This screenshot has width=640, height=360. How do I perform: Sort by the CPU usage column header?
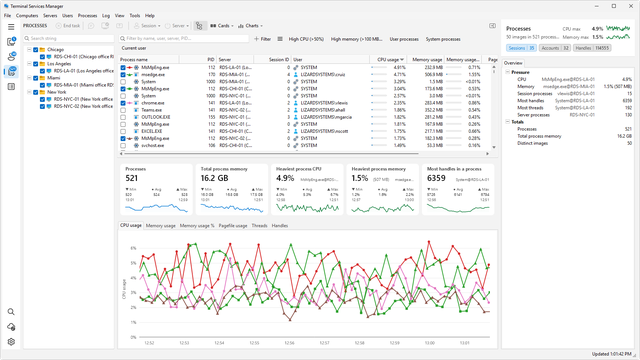coord(388,60)
